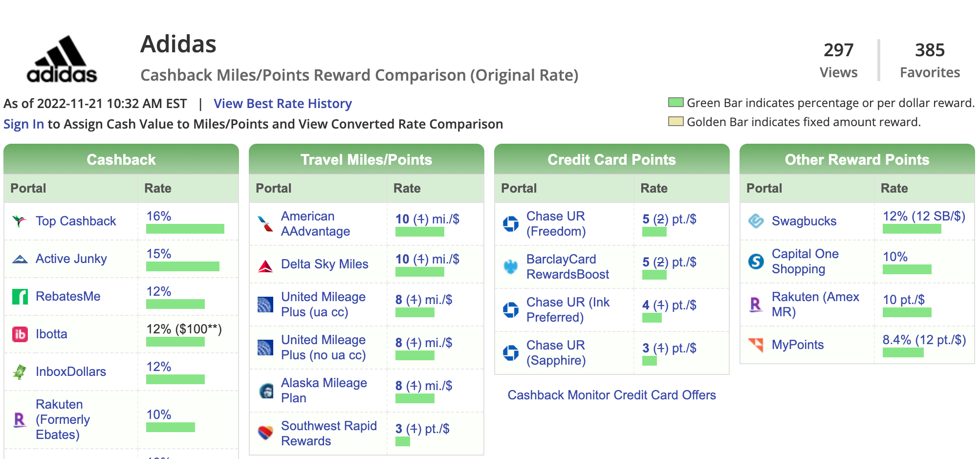The height and width of the screenshot is (459, 980).
Task: Click the BarclayCard RewardsBoost eagle icon
Action: (511, 267)
